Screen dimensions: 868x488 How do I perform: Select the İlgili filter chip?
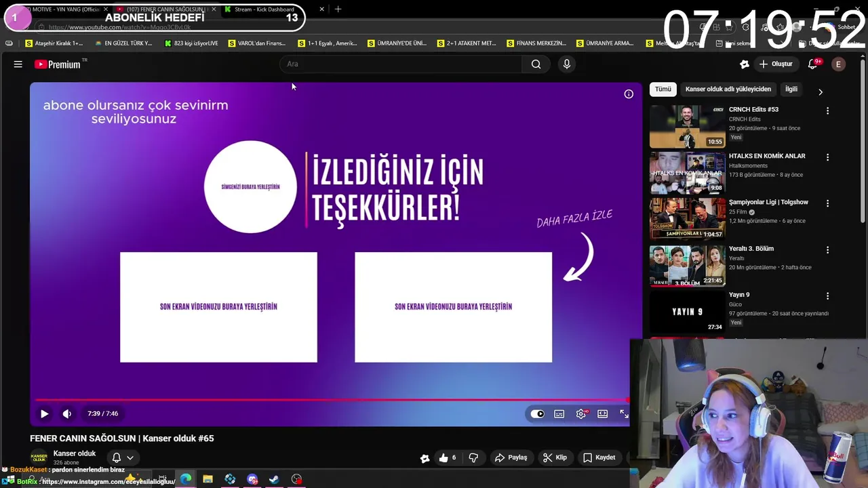pos(791,89)
